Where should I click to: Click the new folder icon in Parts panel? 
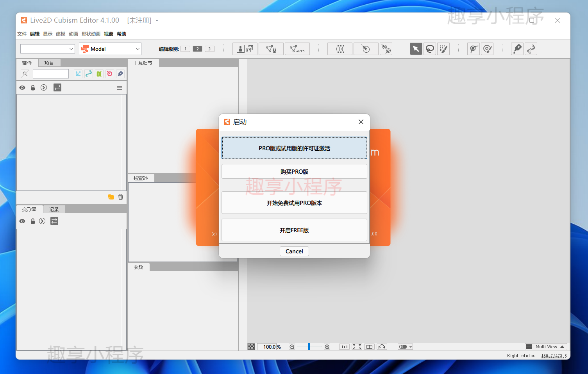point(111,197)
